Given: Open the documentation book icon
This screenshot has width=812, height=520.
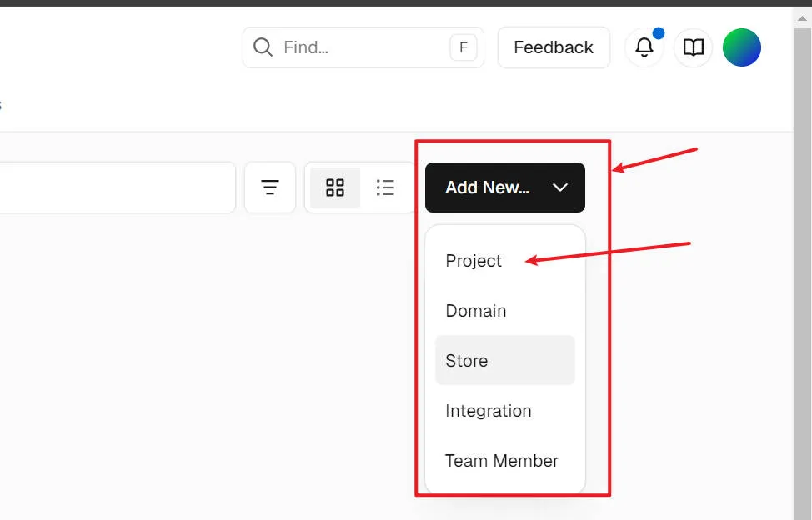Looking at the screenshot, I should click(693, 47).
